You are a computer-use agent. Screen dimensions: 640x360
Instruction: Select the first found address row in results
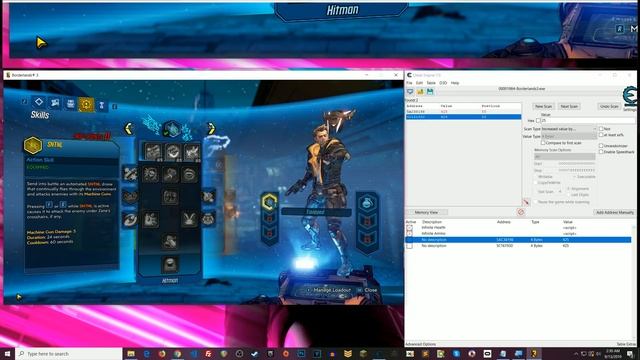tap(463, 111)
